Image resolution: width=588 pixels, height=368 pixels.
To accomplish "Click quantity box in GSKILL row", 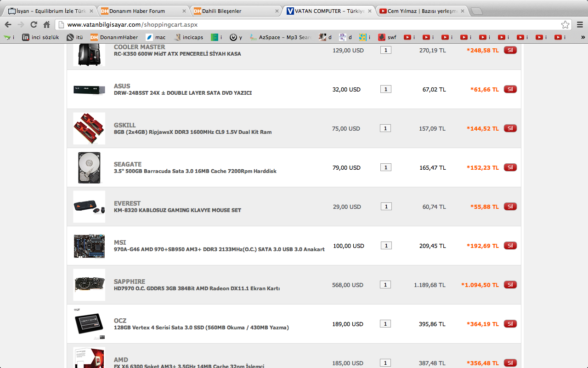I will (386, 128).
